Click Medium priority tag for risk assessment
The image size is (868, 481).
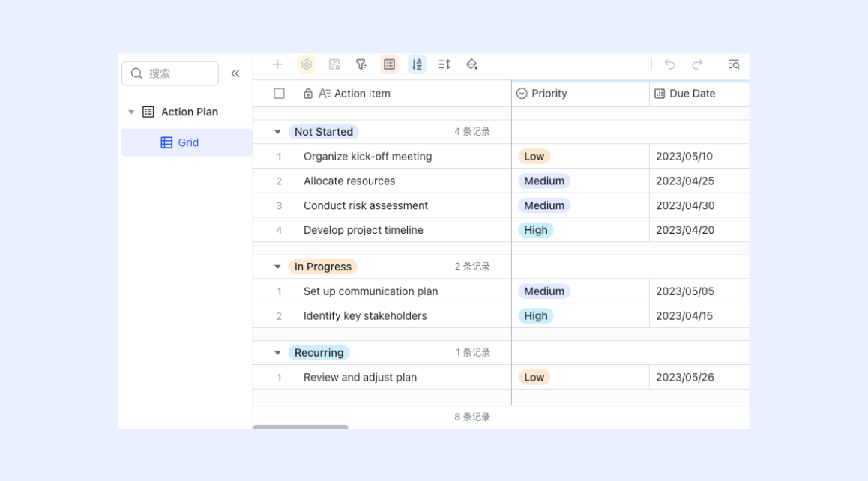[544, 205]
